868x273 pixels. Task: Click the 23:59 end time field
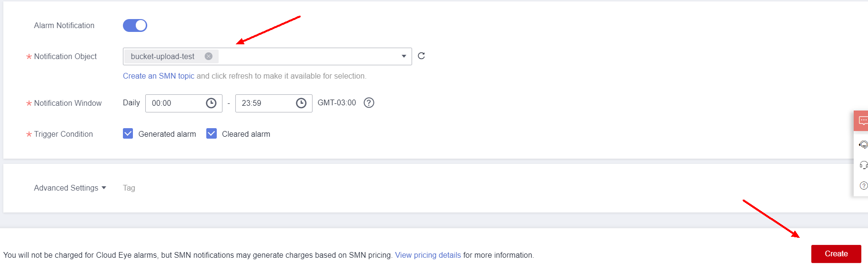(x=264, y=103)
